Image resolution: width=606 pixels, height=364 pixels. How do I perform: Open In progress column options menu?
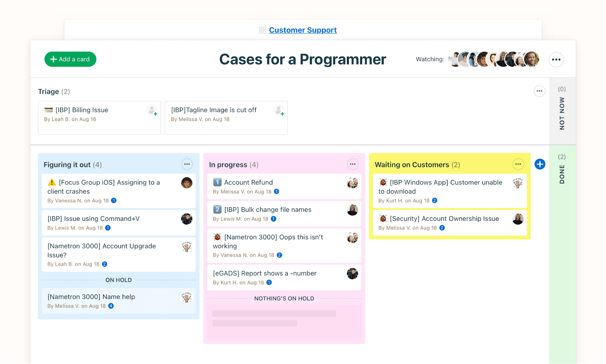[x=353, y=164]
